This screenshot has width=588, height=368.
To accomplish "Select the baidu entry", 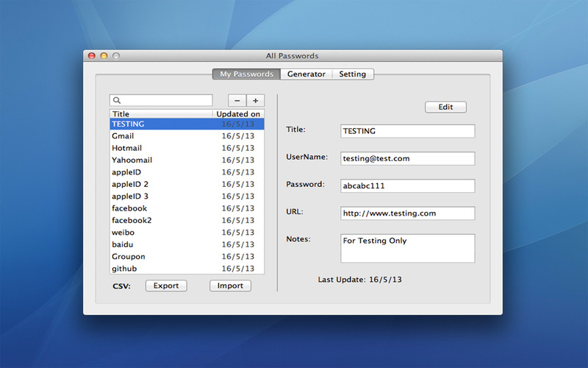I will [x=187, y=244].
